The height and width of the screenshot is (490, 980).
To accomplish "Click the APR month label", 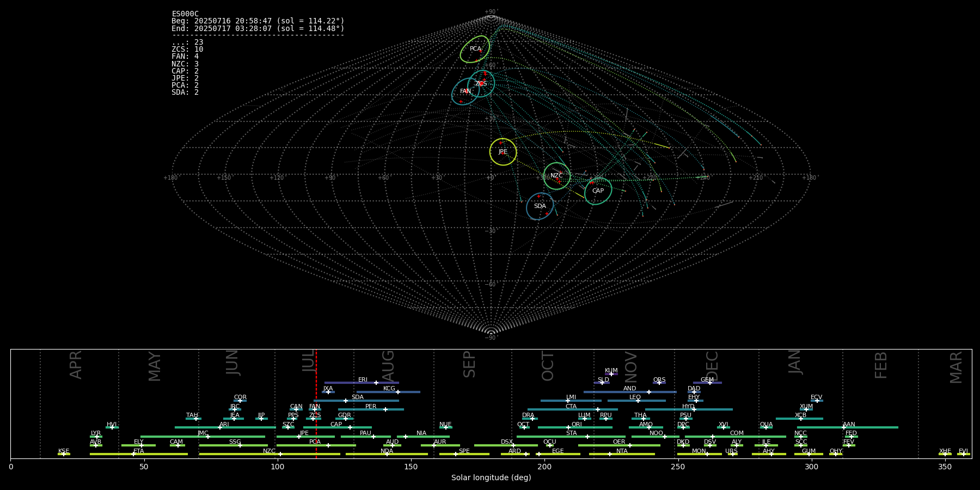I will tap(76, 365).
